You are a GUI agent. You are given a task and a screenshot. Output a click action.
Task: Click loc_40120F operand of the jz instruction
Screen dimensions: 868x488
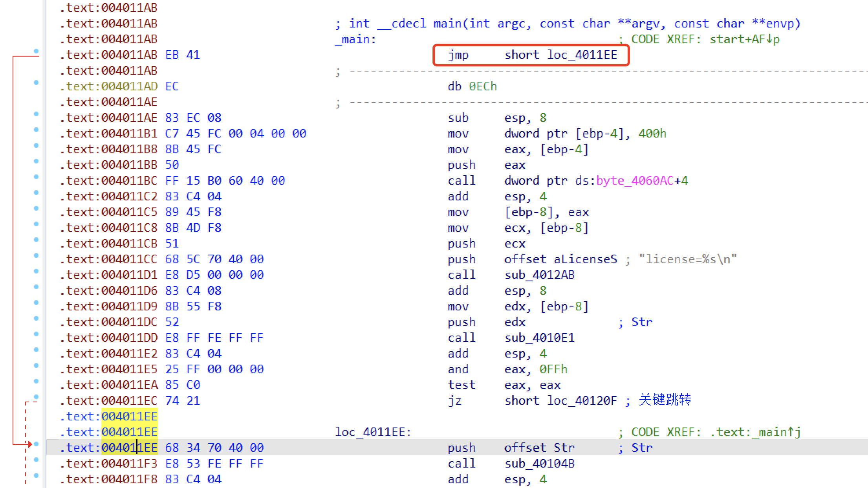click(x=582, y=401)
